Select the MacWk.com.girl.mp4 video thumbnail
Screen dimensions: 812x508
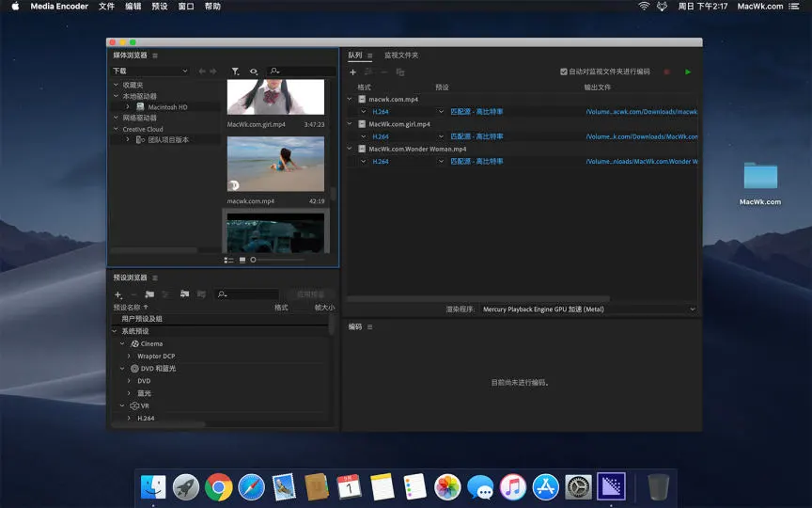point(275,97)
